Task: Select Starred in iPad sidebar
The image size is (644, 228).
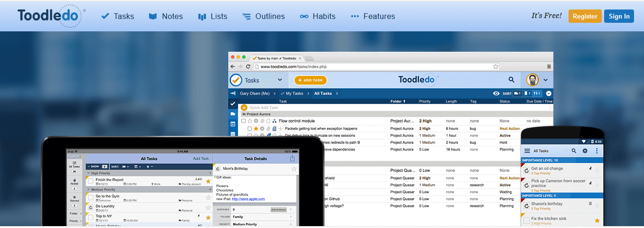Action: (x=75, y=200)
